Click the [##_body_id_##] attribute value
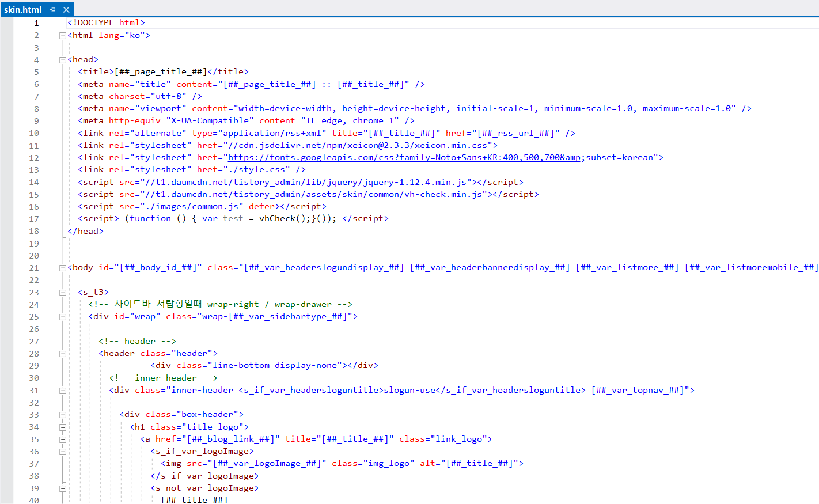Screen dimensions: 819x504 tap(158, 267)
